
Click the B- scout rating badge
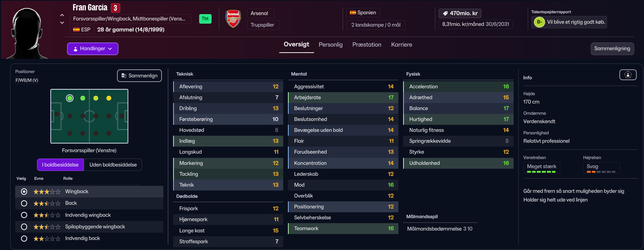(539, 22)
